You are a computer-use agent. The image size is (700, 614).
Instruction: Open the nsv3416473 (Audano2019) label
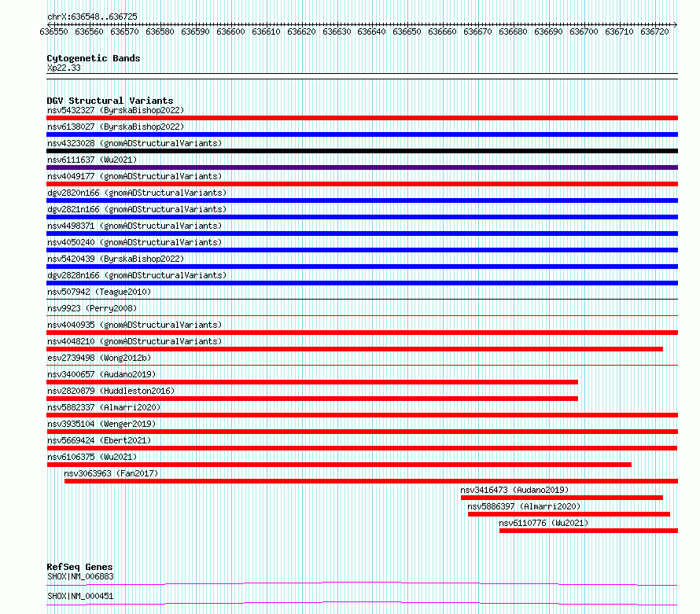[514, 490]
